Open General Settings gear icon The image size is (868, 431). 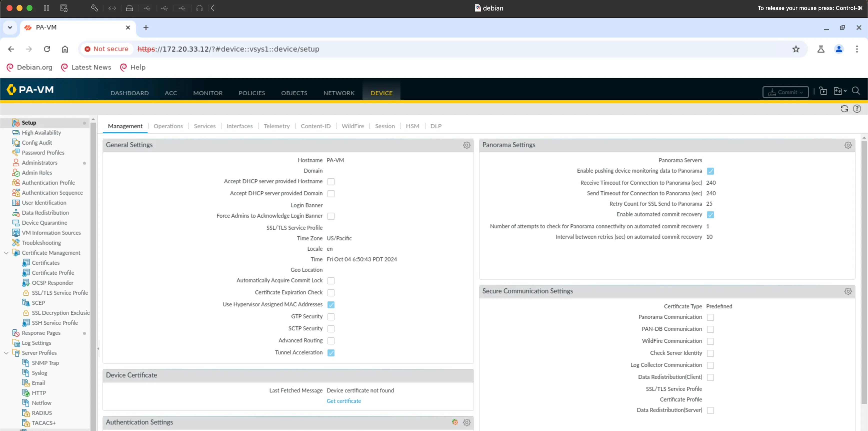[x=466, y=145]
